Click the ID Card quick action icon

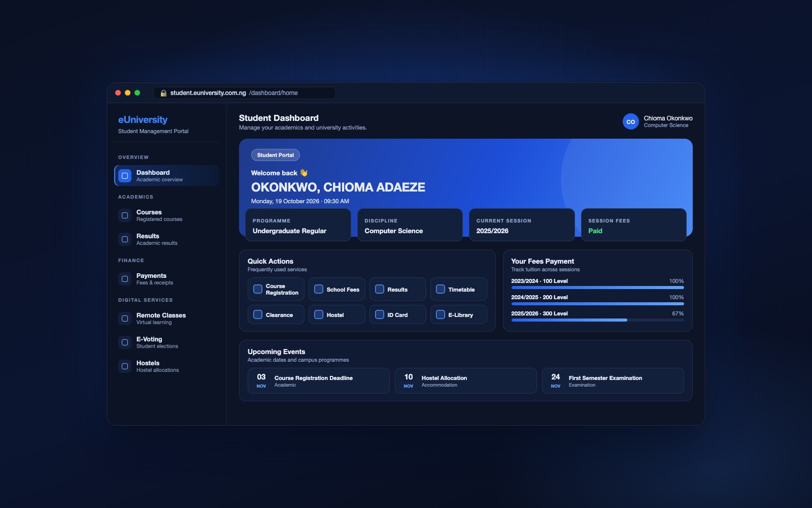[380, 314]
